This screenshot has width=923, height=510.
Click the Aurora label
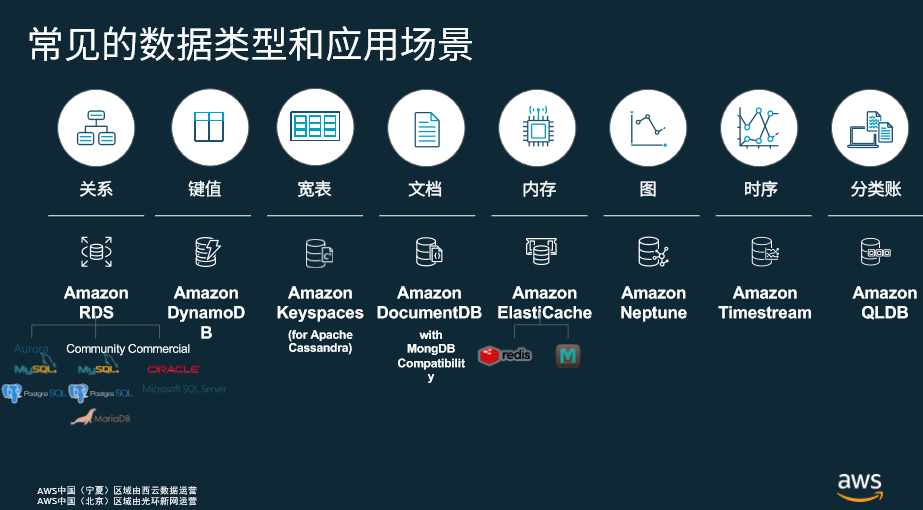(31, 349)
